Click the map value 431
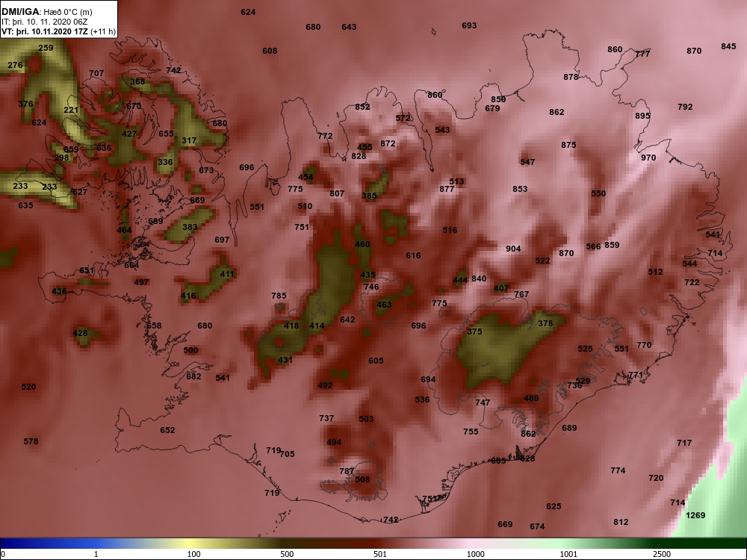 pyautogui.click(x=285, y=360)
